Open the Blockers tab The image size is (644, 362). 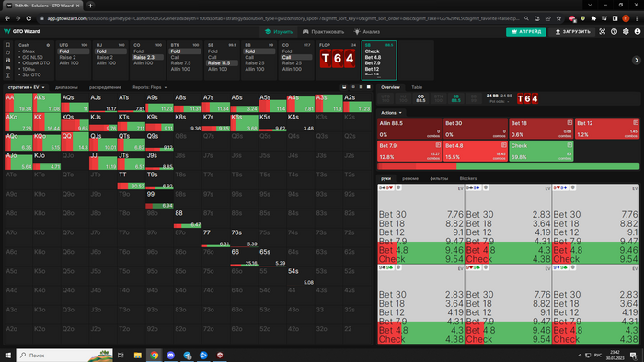coord(468,179)
